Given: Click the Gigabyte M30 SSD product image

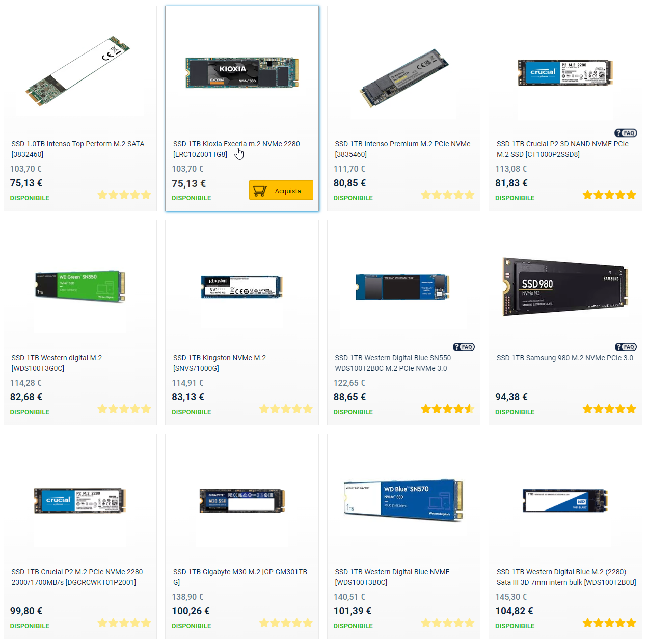Looking at the screenshot, I should pyautogui.click(x=242, y=500).
